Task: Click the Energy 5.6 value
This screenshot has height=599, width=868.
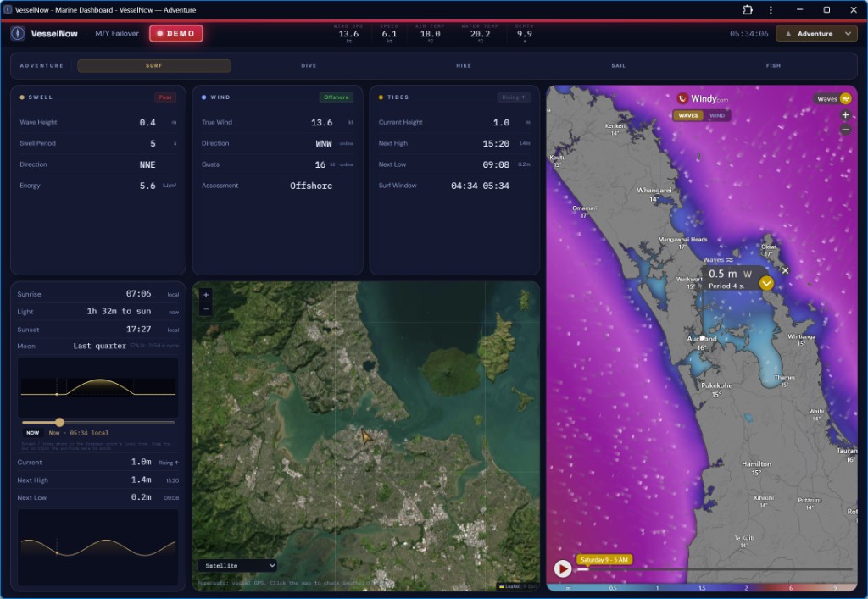Action: pyautogui.click(x=147, y=186)
